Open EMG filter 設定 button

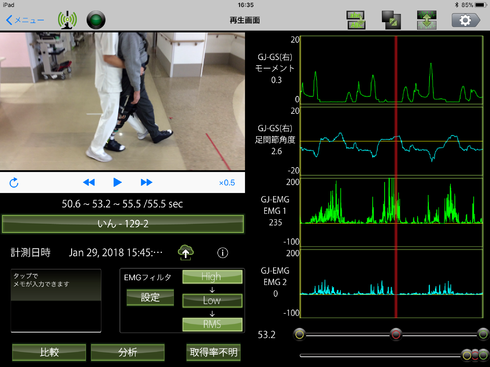(x=150, y=297)
